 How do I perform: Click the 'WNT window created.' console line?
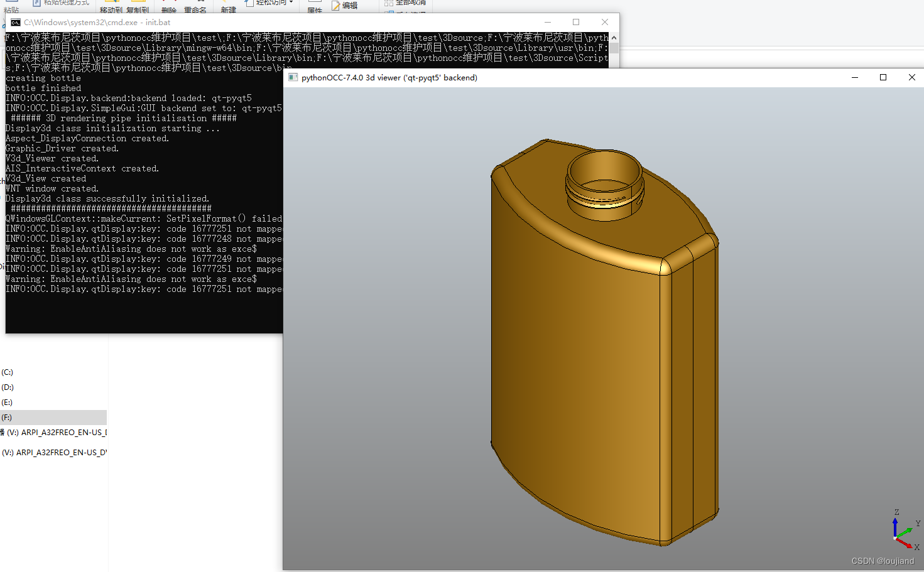52,188
